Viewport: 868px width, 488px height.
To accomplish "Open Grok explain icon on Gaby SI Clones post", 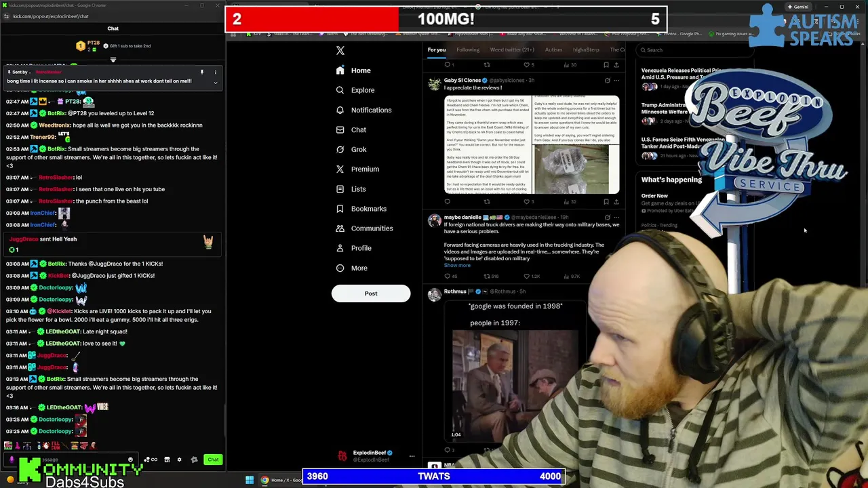I will [x=607, y=80].
